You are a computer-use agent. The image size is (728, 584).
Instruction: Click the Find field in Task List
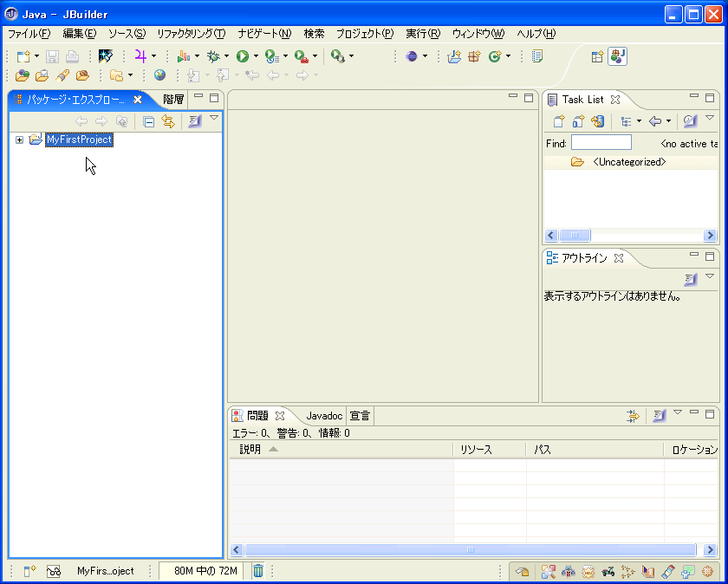click(601, 143)
